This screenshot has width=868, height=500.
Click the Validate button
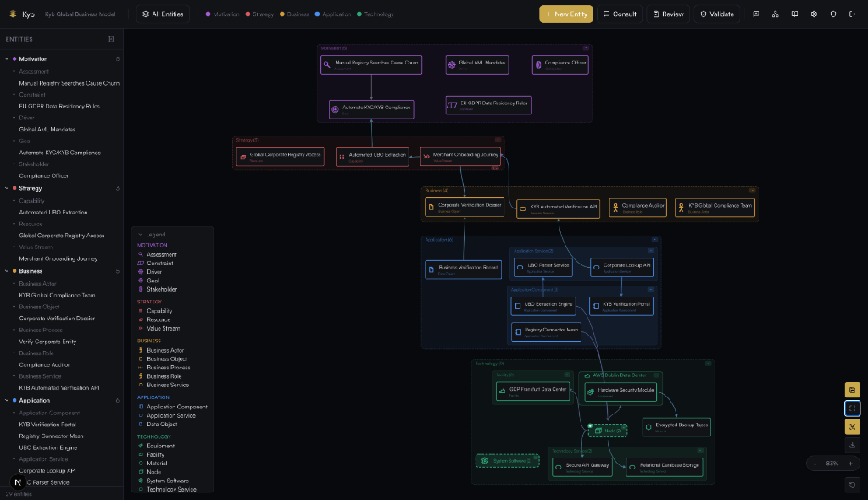click(717, 14)
